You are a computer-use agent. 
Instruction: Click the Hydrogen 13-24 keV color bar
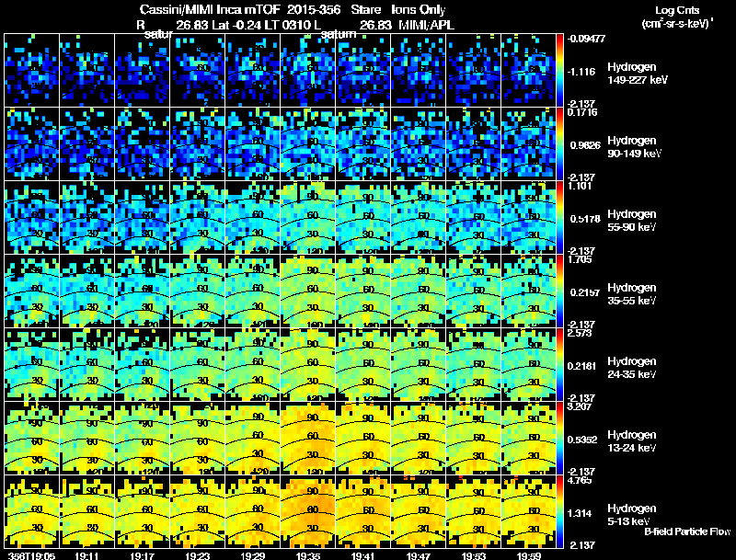(559, 438)
